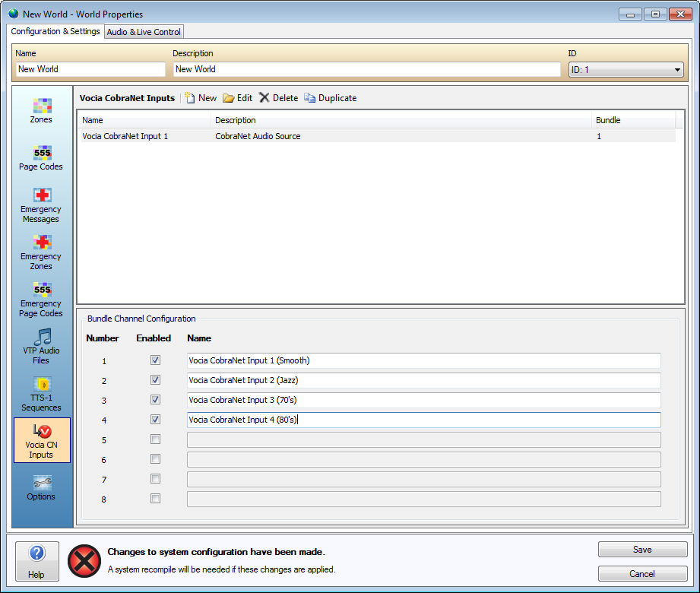Disable bundle channel 3 checkbox
The image size is (700, 593).
pos(155,400)
